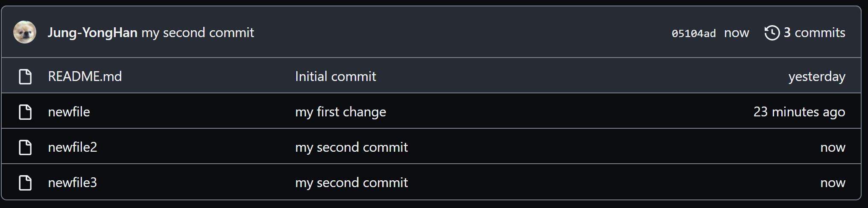Open the newfile2 file
The width and height of the screenshot is (868, 208).
coord(73,147)
